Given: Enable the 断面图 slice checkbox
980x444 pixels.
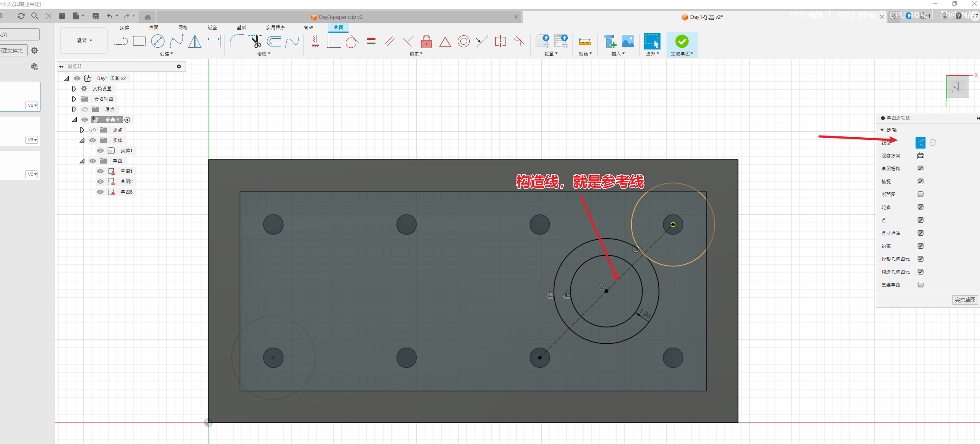Looking at the screenshot, I should pos(920,194).
